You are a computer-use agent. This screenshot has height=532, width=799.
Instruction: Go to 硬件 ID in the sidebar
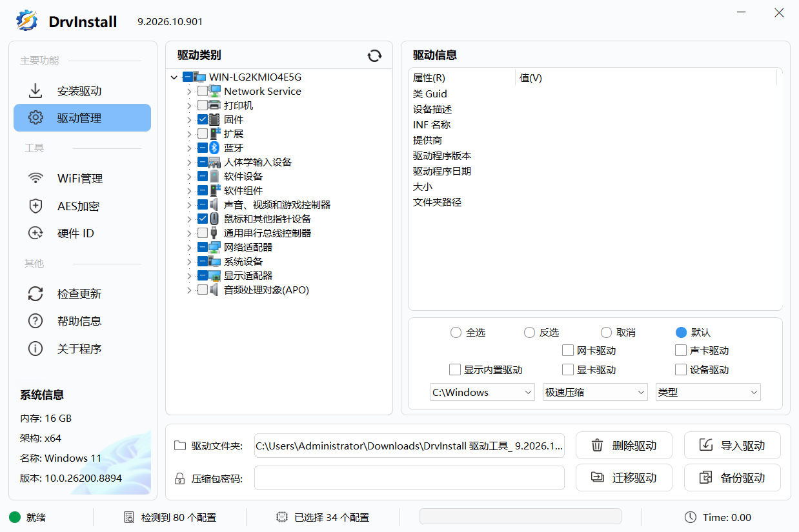coord(82,233)
